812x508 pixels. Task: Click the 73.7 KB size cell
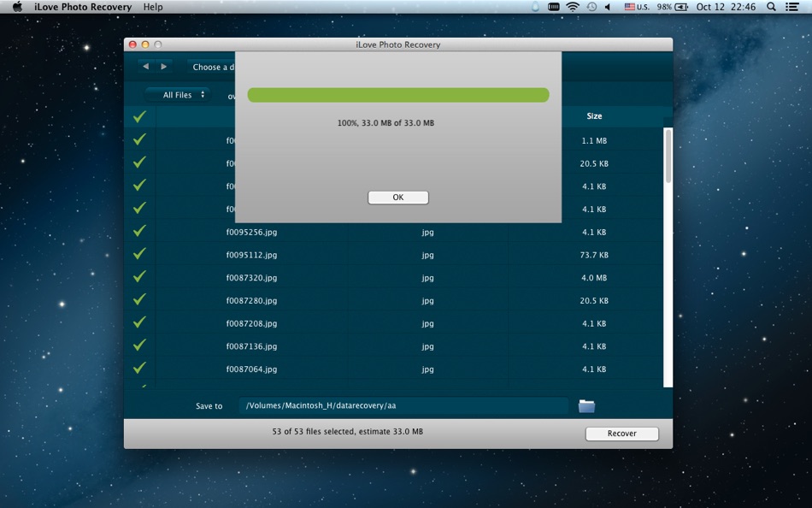pyautogui.click(x=594, y=255)
